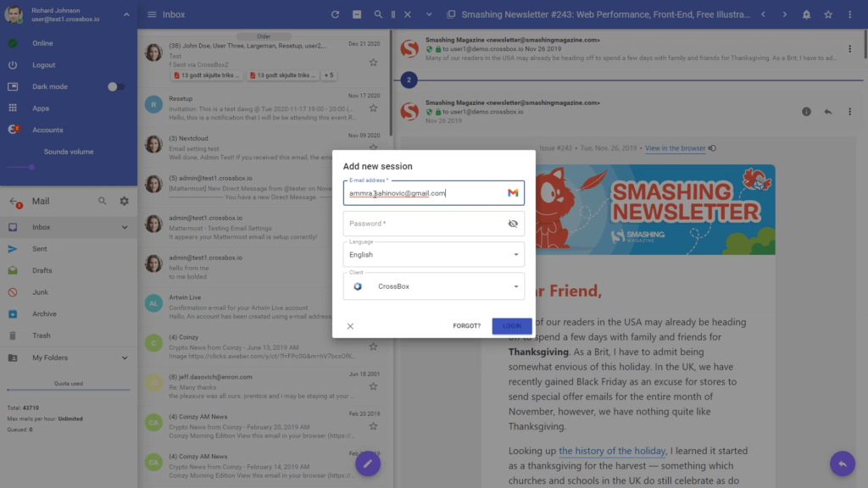Click the Gmail icon in e-mail field
This screenshot has height=488, width=868.
tap(513, 193)
